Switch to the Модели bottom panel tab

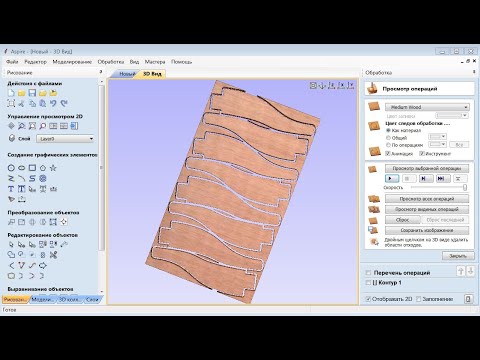(x=42, y=299)
